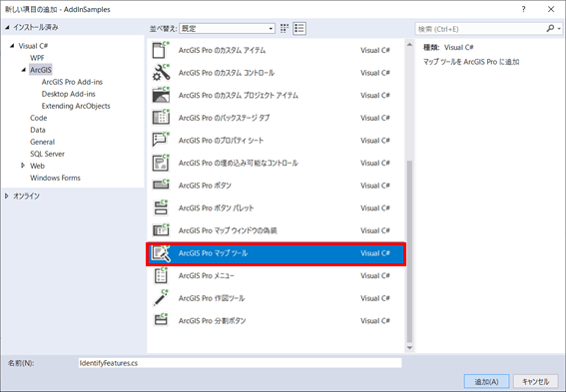
Task: Collapse the インストール済み section
Action: coord(7,27)
